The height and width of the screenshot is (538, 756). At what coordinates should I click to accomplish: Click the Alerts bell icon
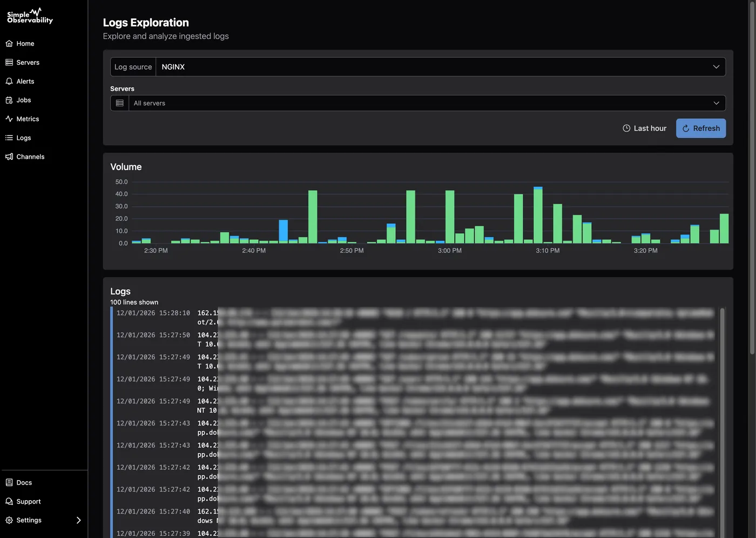tap(9, 81)
